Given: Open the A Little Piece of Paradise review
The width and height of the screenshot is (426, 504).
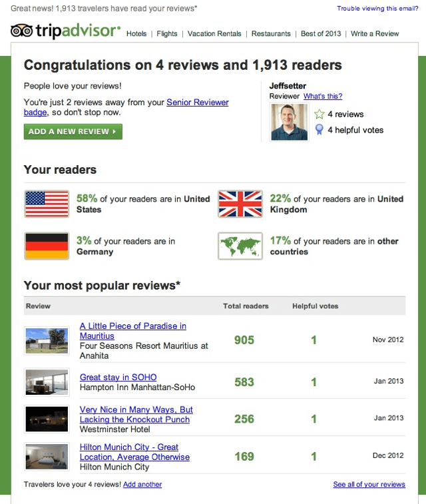Looking at the screenshot, I should click(132, 331).
